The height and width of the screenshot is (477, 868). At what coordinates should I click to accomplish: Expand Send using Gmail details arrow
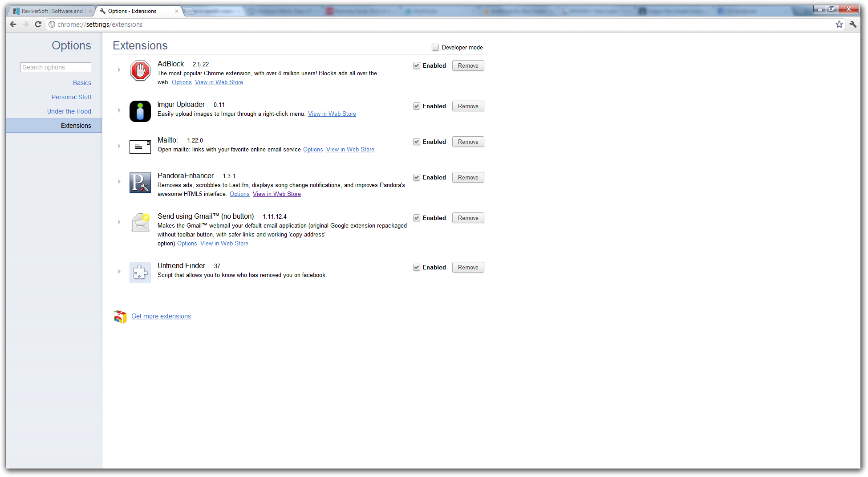119,222
